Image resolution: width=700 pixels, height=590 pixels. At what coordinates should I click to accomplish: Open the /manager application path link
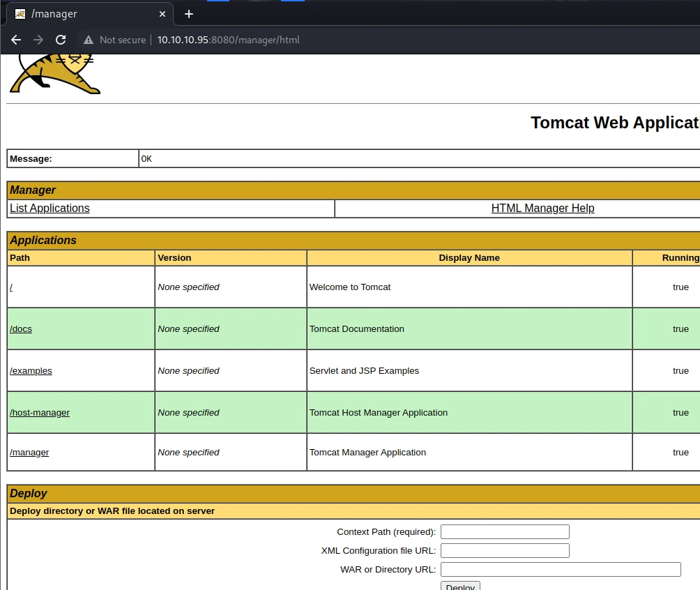coord(29,453)
